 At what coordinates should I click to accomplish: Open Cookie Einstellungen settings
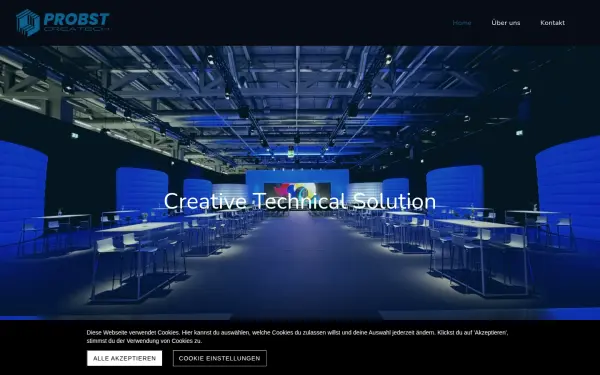(x=220, y=358)
